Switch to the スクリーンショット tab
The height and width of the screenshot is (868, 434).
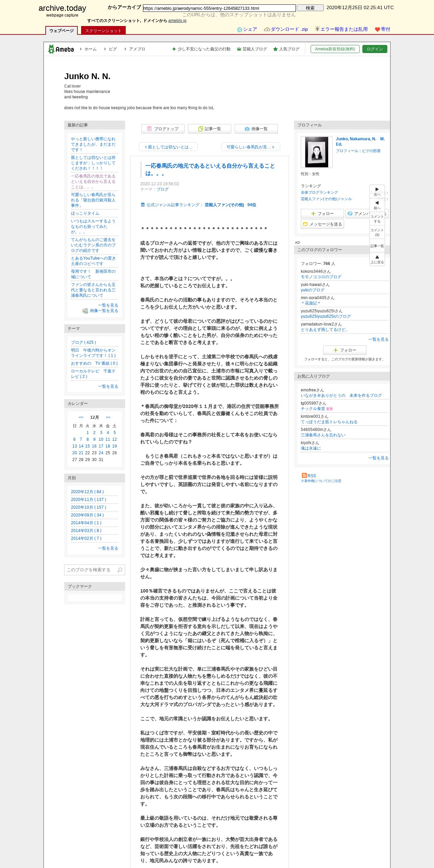tap(103, 31)
